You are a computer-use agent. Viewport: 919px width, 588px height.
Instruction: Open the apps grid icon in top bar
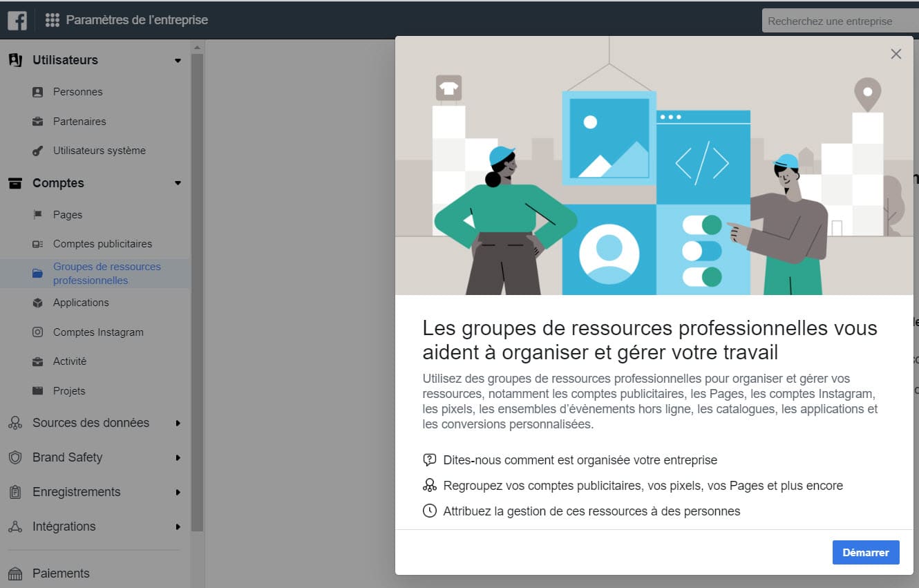tap(52, 19)
